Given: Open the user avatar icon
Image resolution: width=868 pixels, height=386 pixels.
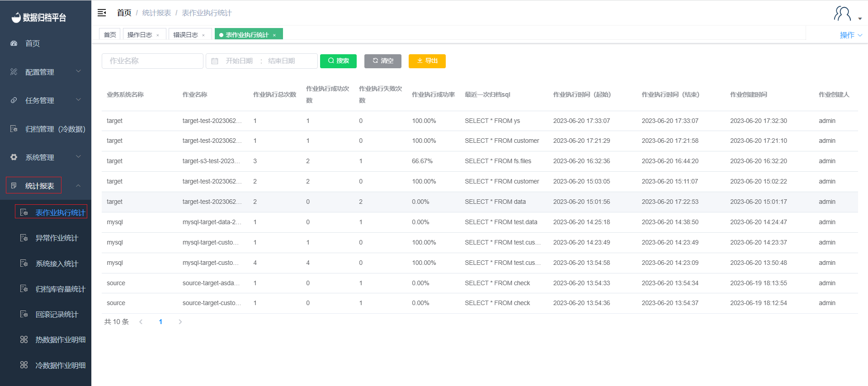Looking at the screenshot, I should click(842, 14).
